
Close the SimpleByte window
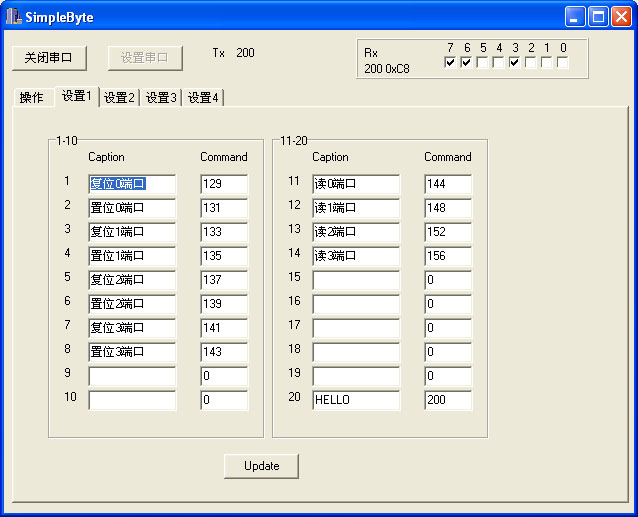621,17
